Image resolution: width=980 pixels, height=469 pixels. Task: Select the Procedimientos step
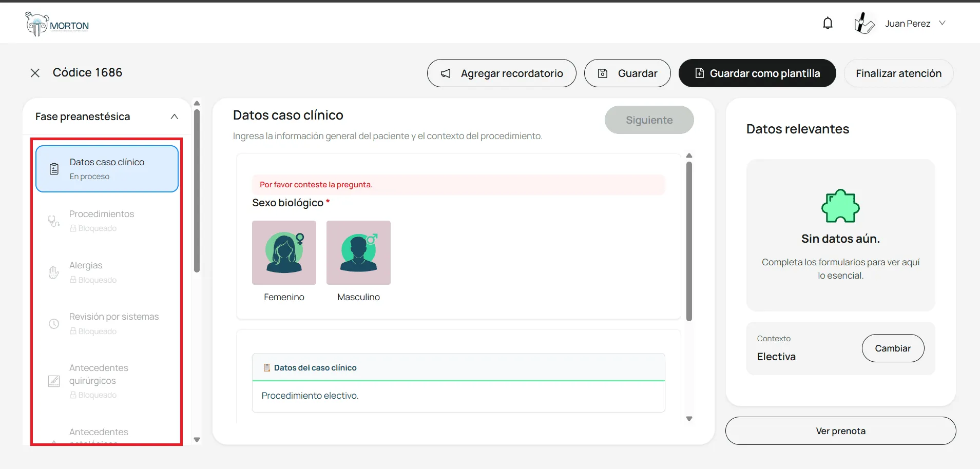(107, 221)
